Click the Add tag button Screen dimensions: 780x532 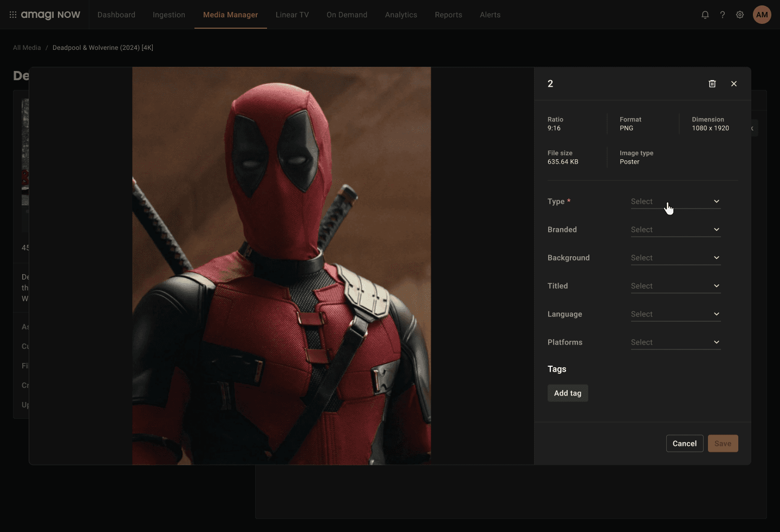pos(568,393)
